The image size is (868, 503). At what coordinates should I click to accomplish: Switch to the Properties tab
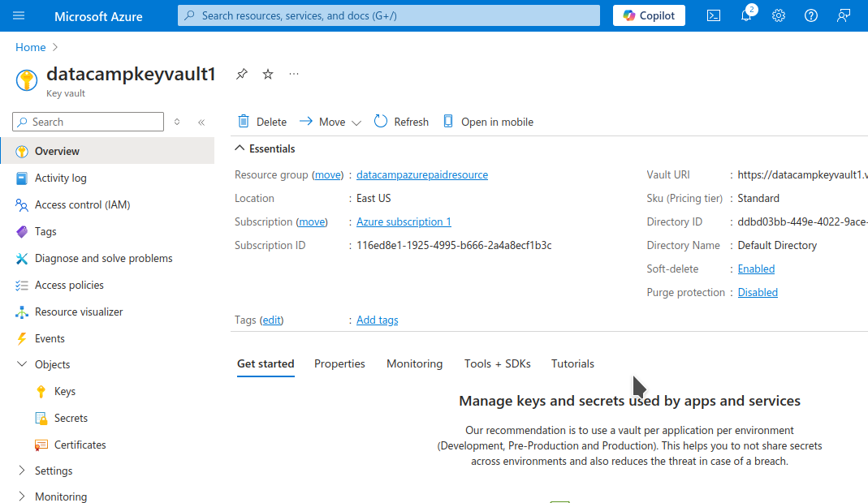(339, 363)
